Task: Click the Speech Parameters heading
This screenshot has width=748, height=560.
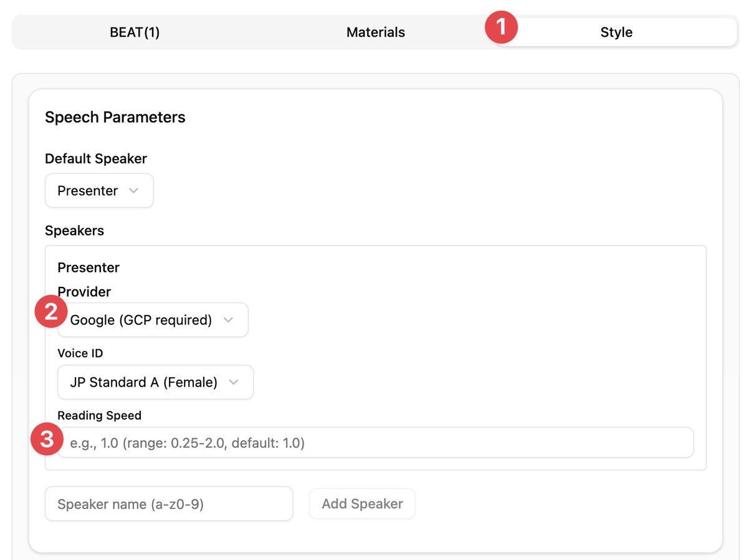Action: click(x=115, y=117)
